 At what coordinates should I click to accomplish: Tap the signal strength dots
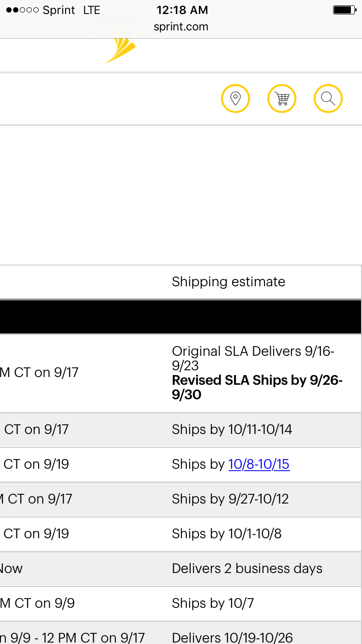point(22,10)
